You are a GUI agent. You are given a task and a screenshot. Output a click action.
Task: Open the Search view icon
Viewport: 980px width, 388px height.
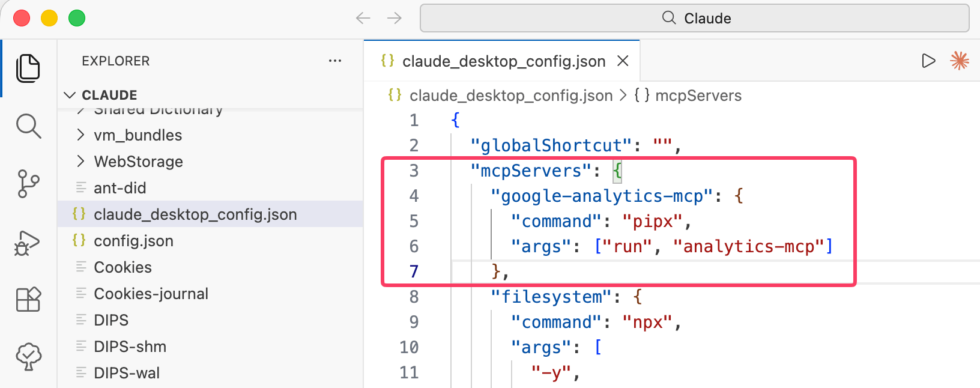coord(28,126)
